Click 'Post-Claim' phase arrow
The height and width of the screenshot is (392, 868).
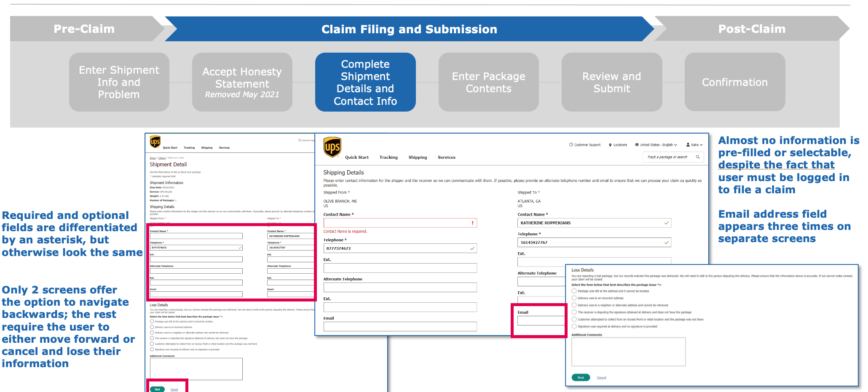tap(752, 29)
